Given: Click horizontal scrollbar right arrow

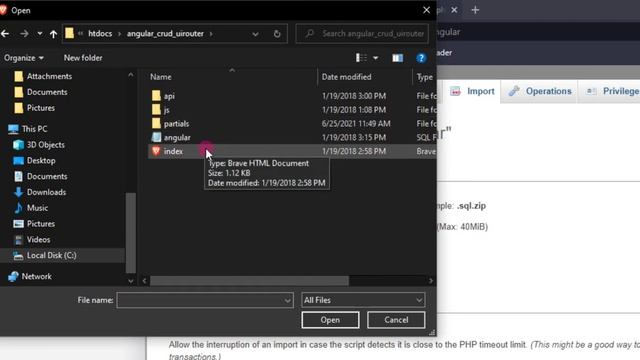Looking at the screenshot, I should [431, 281].
